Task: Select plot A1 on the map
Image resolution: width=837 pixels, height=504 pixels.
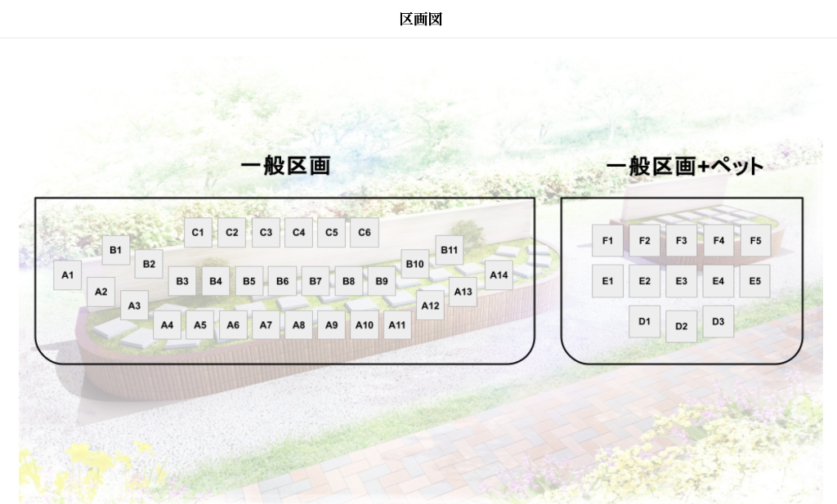Action: (68, 275)
